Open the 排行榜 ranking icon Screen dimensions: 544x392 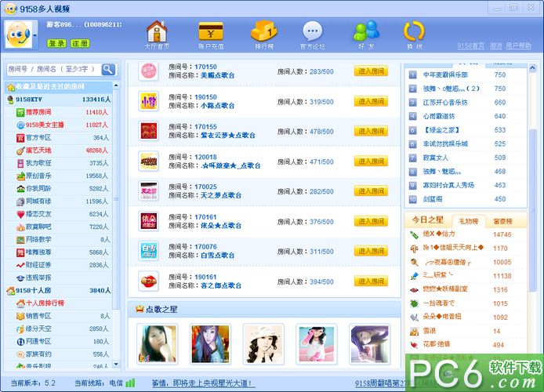click(x=264, y=34)
